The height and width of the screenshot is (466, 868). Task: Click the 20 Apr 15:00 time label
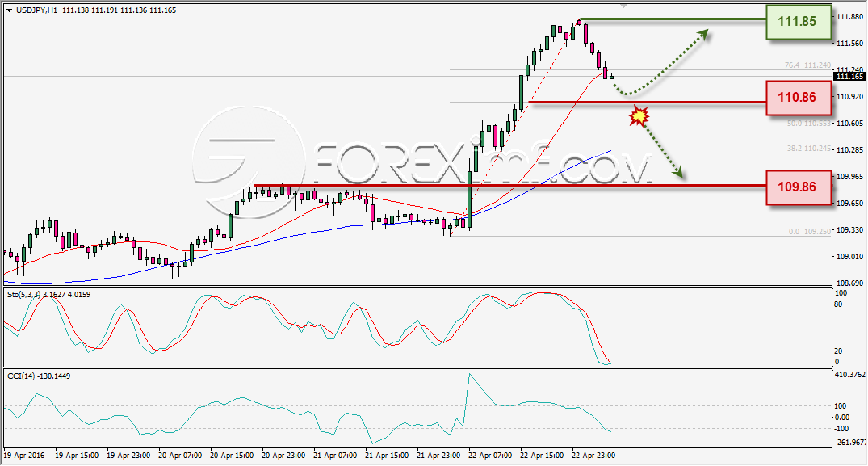tap(232, 456)
